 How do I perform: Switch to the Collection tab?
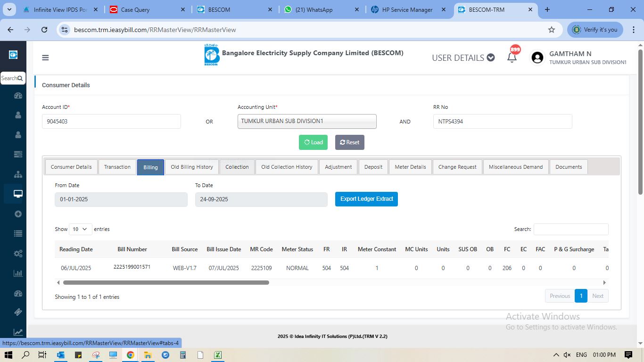pyautogui.click(x=237, y=167)
